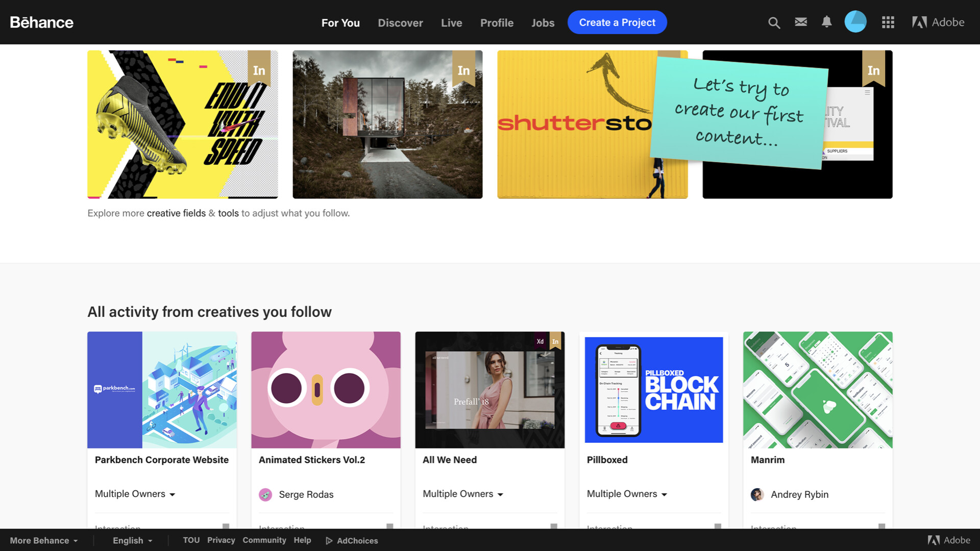Follow the creative fields link
Viewport: 980px width, 551px height.
click(x=176, y=213)
